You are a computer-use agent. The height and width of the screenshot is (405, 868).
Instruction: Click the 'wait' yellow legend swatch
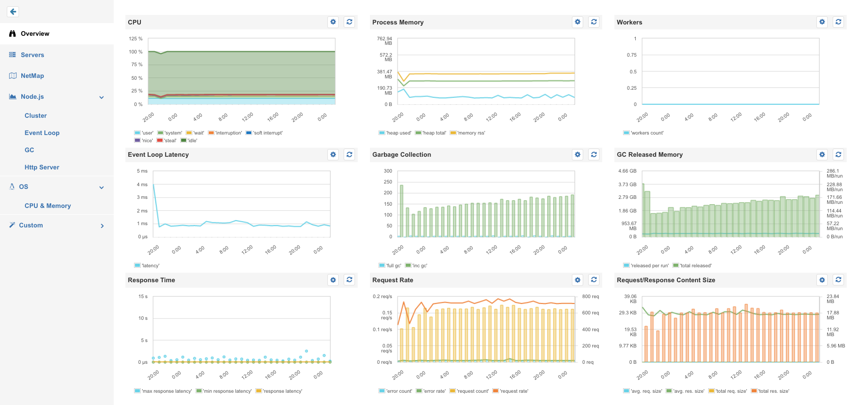pos(189,133)
